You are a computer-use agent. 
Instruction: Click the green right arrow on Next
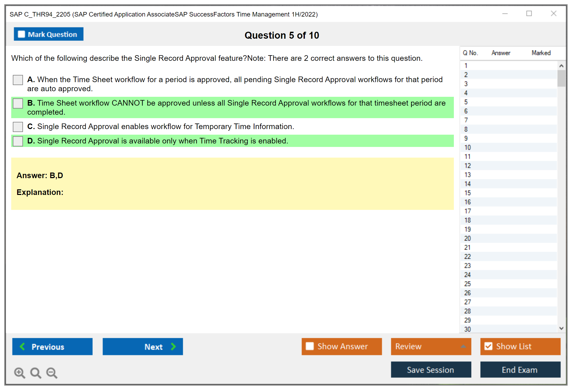click(x=173, y=346)
